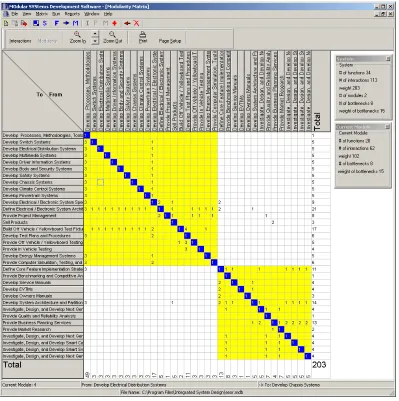Open the Reports menu
The width and height of the screenshot is (399, 401).
click(x=72, y=14)
